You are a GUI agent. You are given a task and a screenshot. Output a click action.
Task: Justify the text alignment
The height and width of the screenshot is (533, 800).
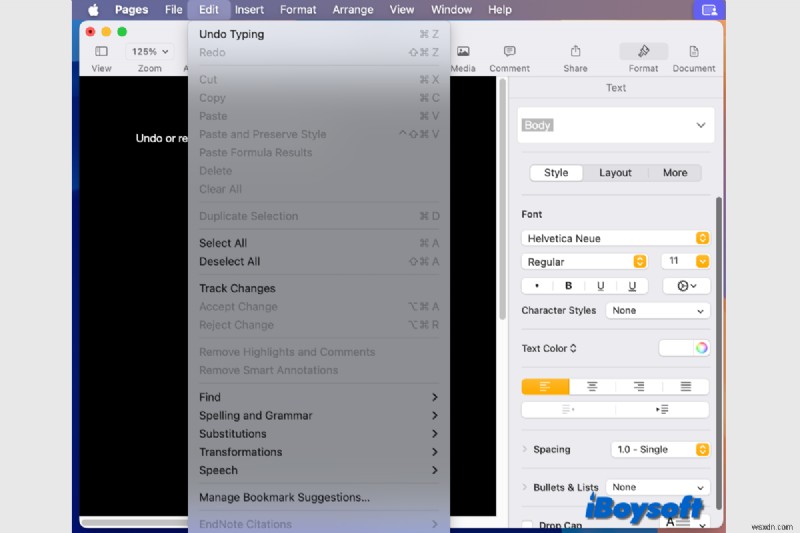[x=686, y=387]
